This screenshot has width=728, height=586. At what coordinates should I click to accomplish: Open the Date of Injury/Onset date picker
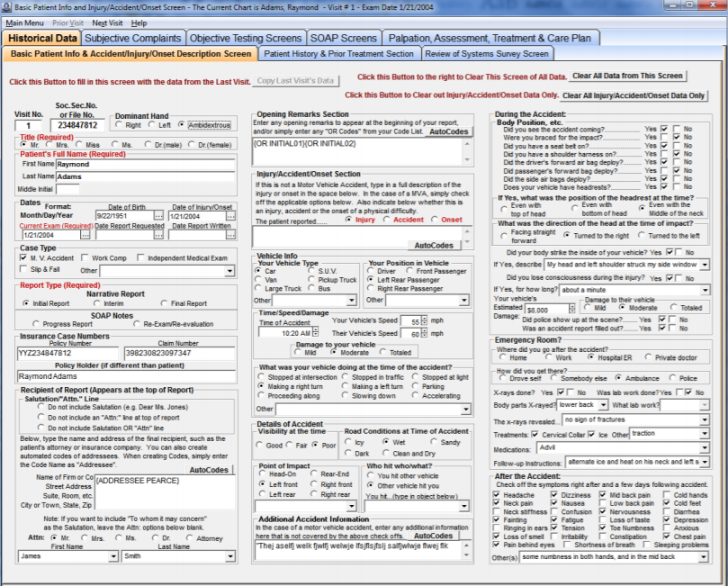230,216
